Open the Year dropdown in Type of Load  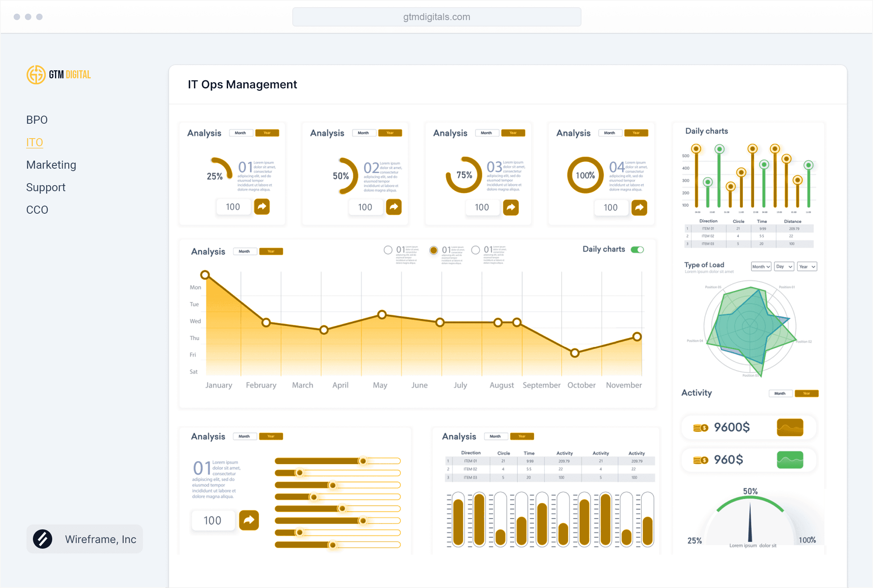pos(807,267)
